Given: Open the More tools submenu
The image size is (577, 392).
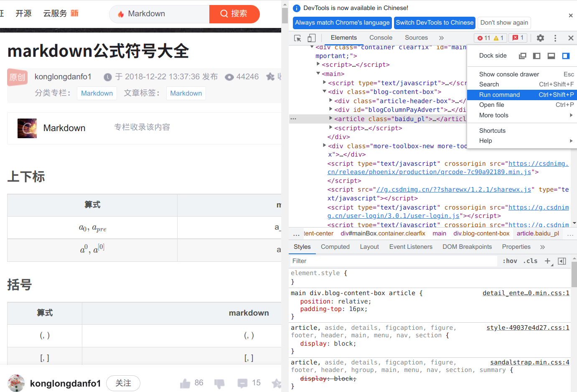Looking at the screenshot, I should [x=522, y=115].
